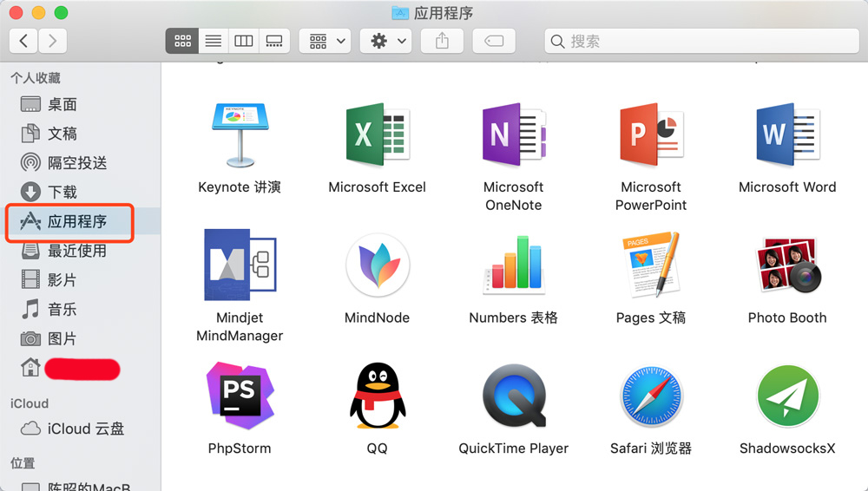868x491 pixels.
Task: Click the edit tags toolbar button
Action: point(494,41)
